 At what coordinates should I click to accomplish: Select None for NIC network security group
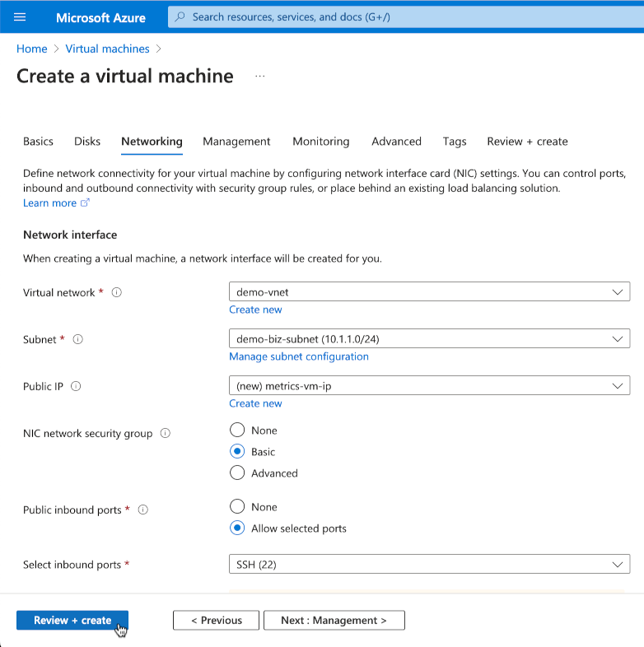pos(237,430)
